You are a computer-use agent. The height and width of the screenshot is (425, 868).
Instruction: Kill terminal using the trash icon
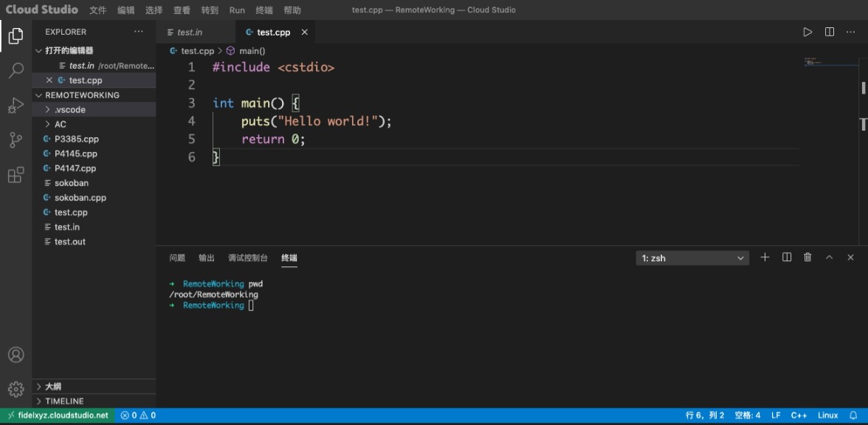pos(807,258)
